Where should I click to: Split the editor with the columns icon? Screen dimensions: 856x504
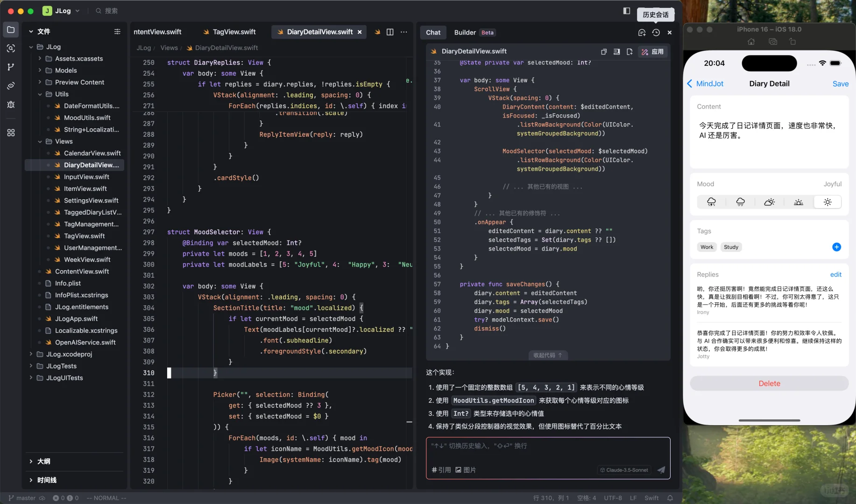coord(390,32)
